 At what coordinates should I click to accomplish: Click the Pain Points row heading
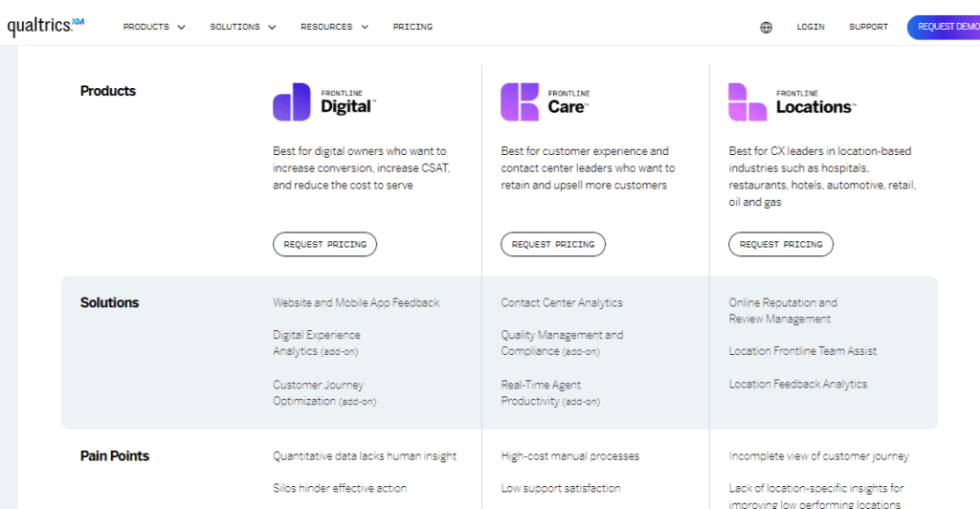115,456
